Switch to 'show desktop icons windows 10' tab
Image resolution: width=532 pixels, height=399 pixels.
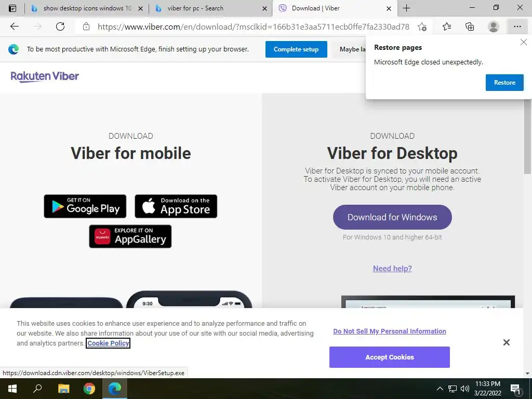(x=86, y=8)
